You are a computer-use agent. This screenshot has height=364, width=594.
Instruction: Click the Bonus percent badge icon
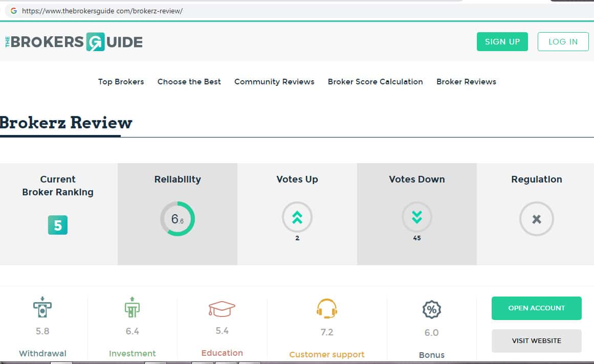point(431,309)
